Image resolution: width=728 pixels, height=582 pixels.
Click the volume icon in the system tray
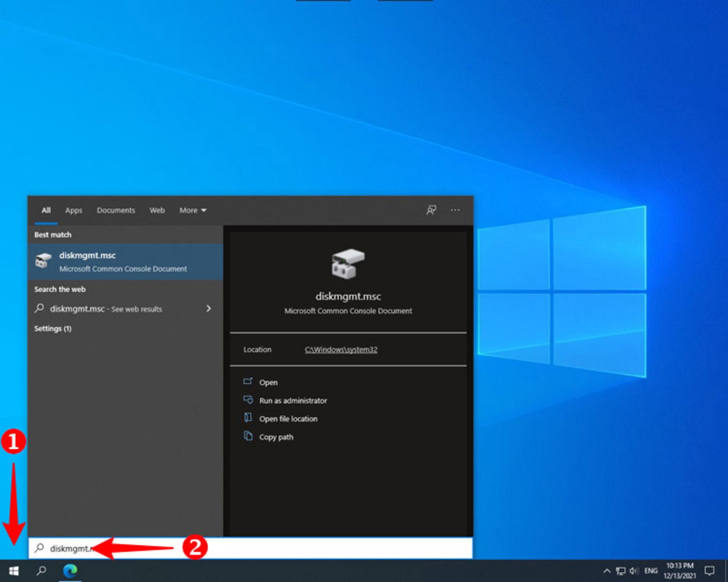pos(633,570)
